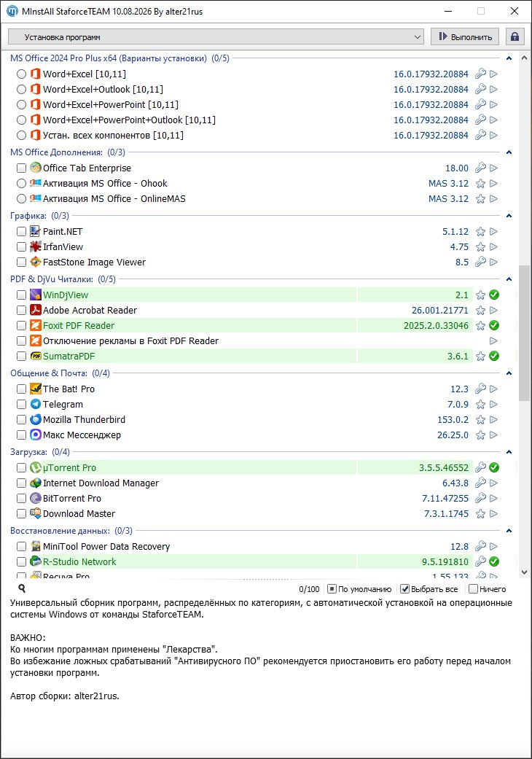
Task: Click the green checkmark for R-Studio Network
Action: click(x=494, y=561)
